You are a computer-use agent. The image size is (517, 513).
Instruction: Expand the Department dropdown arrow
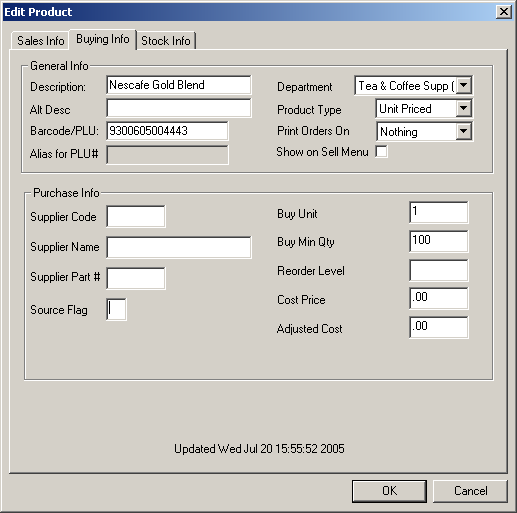(x=463, y=85)
